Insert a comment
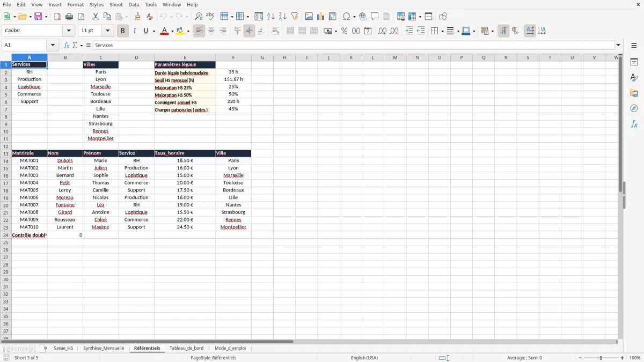The height and width of the screenshot is (362, 644). [x=375, y=17]
